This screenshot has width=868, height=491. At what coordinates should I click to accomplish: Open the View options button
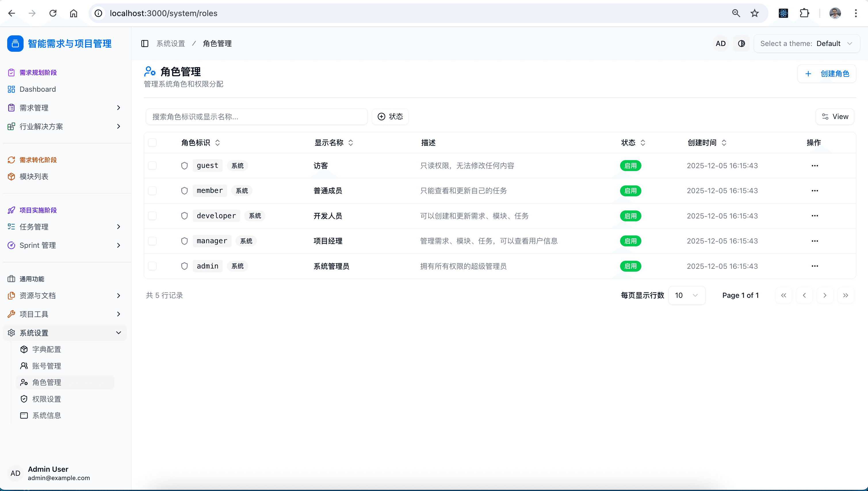[x=835, y=116]
